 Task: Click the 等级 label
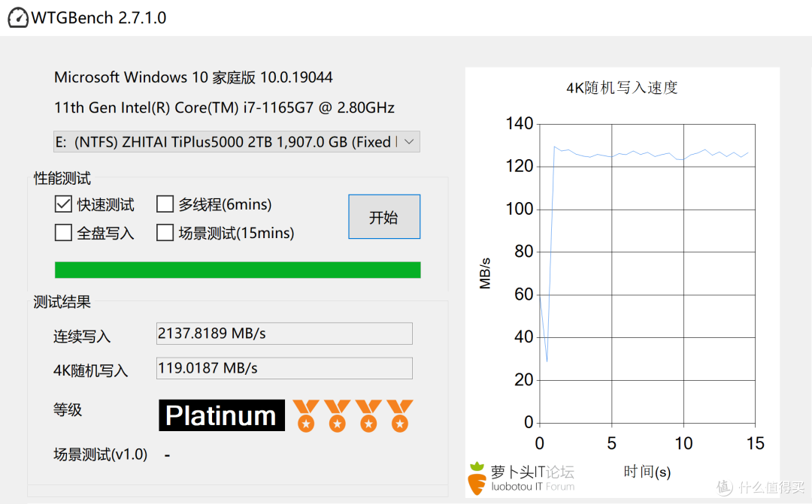click(x=68, y=410)
